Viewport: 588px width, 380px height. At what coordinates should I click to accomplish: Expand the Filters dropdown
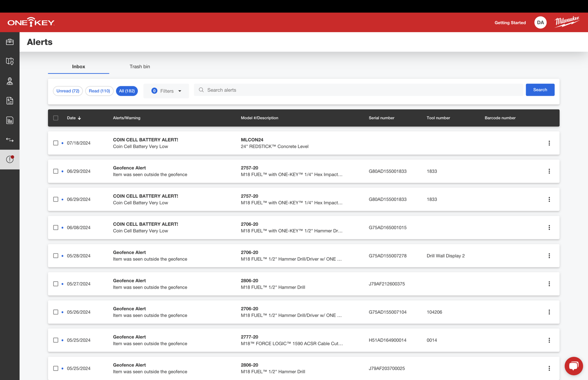166,91
